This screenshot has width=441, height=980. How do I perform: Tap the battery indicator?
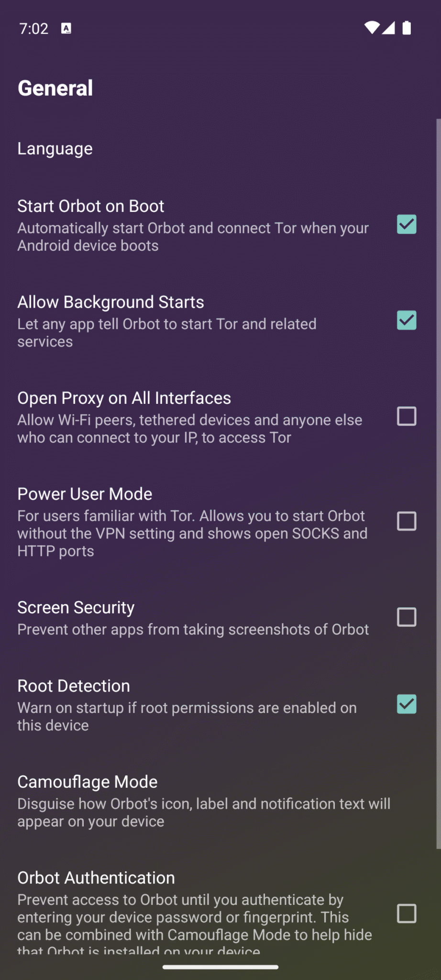[406, 28]
